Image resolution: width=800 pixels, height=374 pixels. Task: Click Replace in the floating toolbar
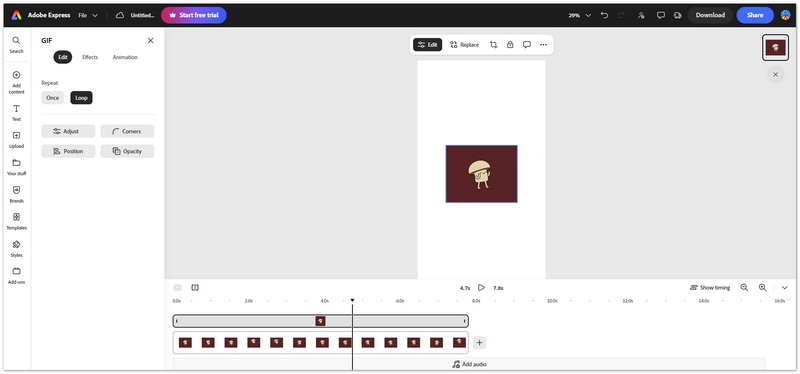coord(464,44)
